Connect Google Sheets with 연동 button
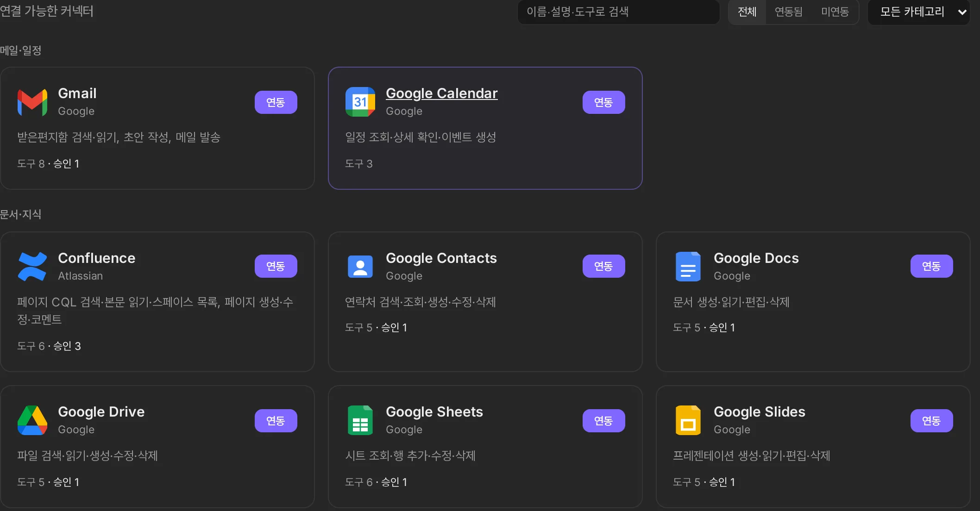The height and width of the screenshot is (511, 980). pyautogui.click(x=604, y=421)
